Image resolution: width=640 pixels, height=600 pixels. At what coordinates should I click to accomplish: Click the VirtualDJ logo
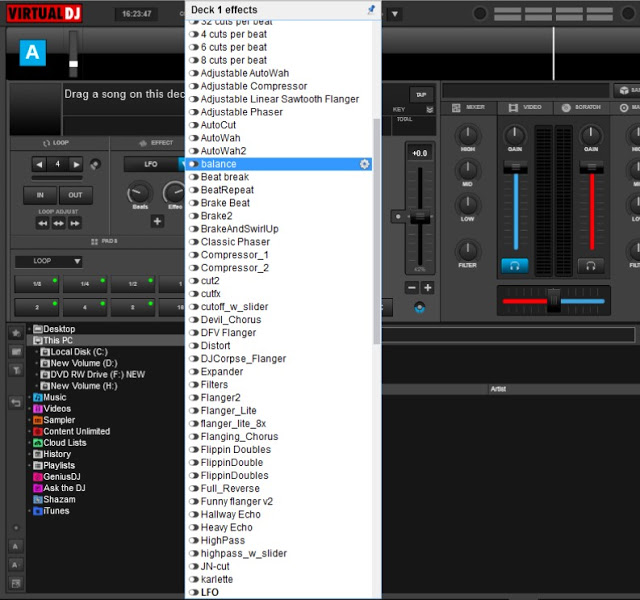click(x=44, y=13)
